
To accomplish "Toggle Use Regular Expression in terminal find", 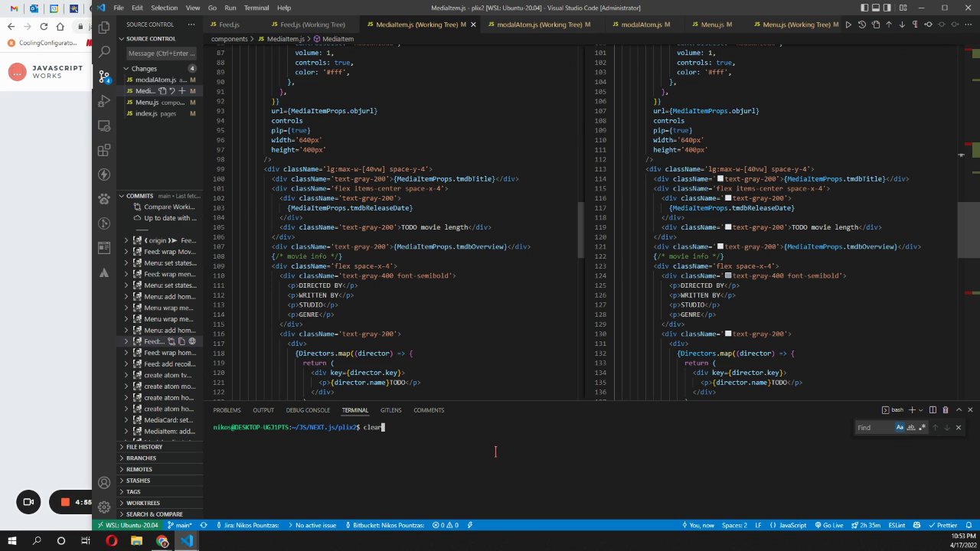I will [922, 428].
